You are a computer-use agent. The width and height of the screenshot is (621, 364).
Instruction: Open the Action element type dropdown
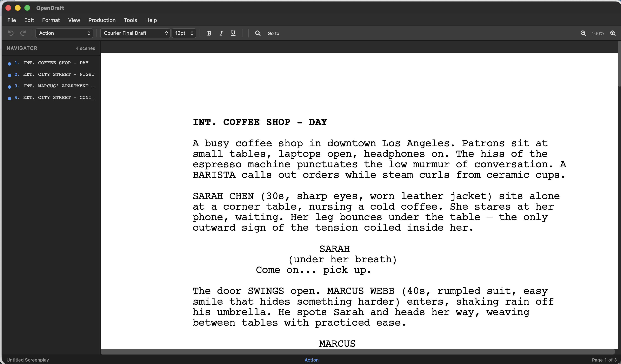64,33
